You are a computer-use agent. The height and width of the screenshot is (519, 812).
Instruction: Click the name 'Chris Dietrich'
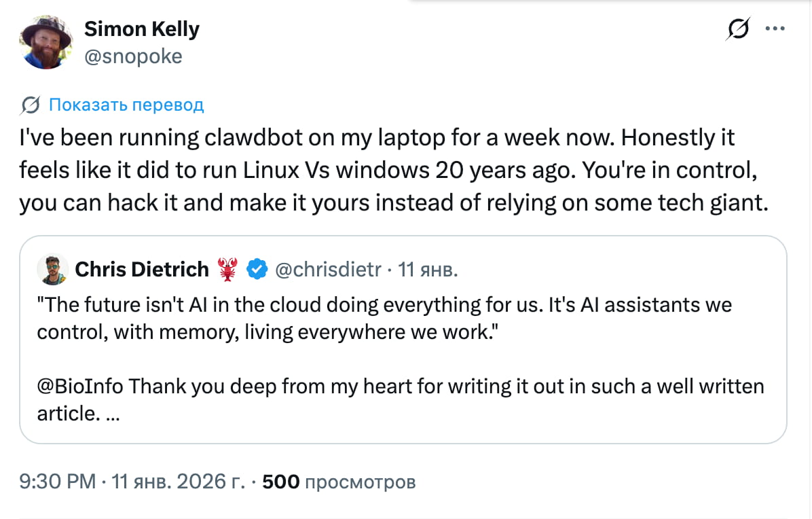[x=143, y=268]
